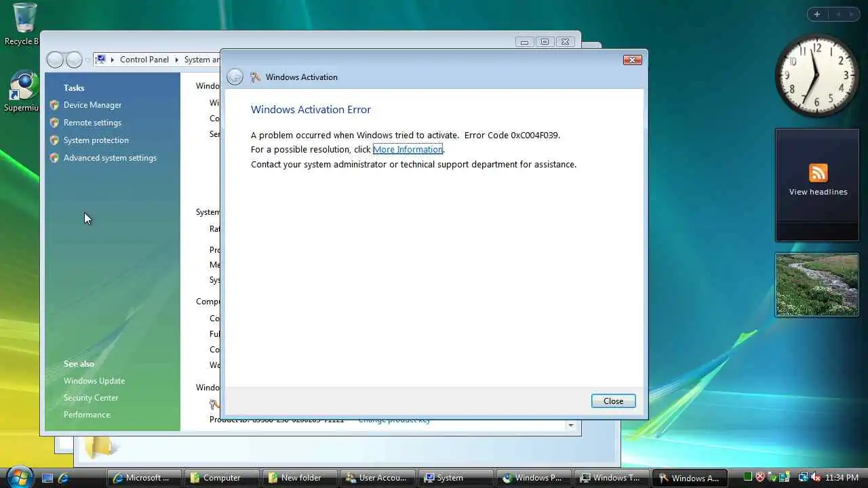Switch to the Windows T... taskbar button
This screenshot has height=488, width=868.
click(x=612, y=478)
